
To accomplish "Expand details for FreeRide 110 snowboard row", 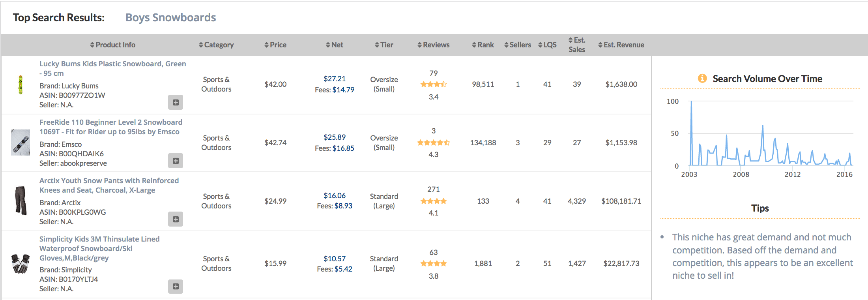I will point(176,161).
